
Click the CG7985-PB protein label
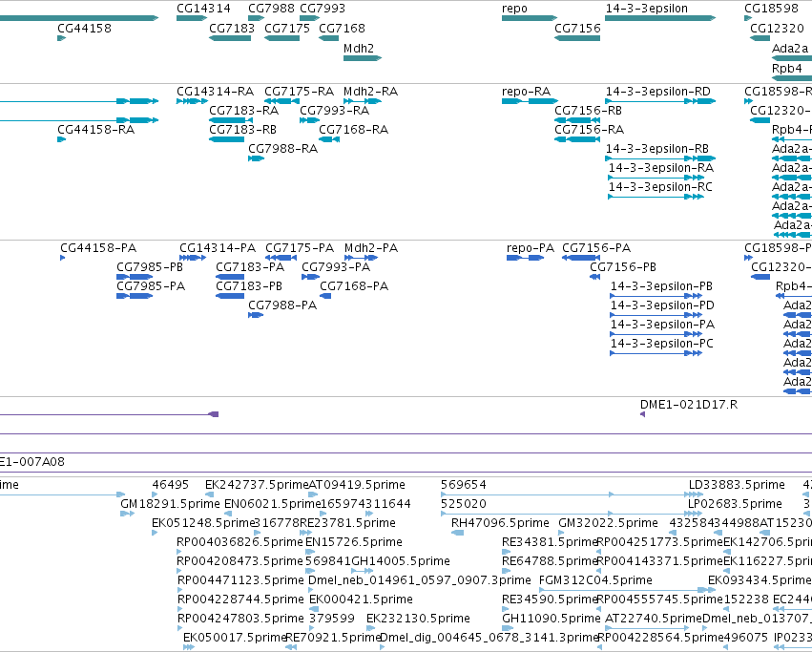(150, 267)
